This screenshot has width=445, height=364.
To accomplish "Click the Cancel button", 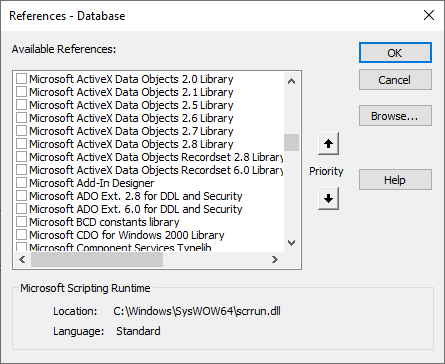I will (x=395, y=80).
